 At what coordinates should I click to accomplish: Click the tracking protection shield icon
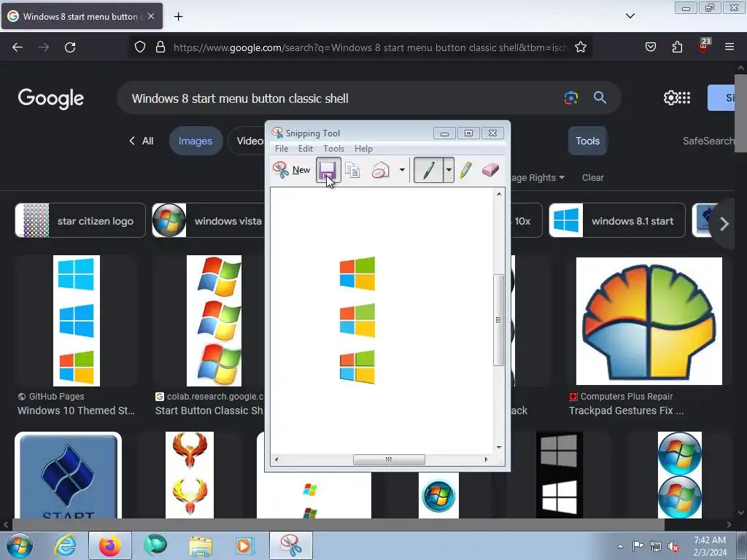point(139,47)
